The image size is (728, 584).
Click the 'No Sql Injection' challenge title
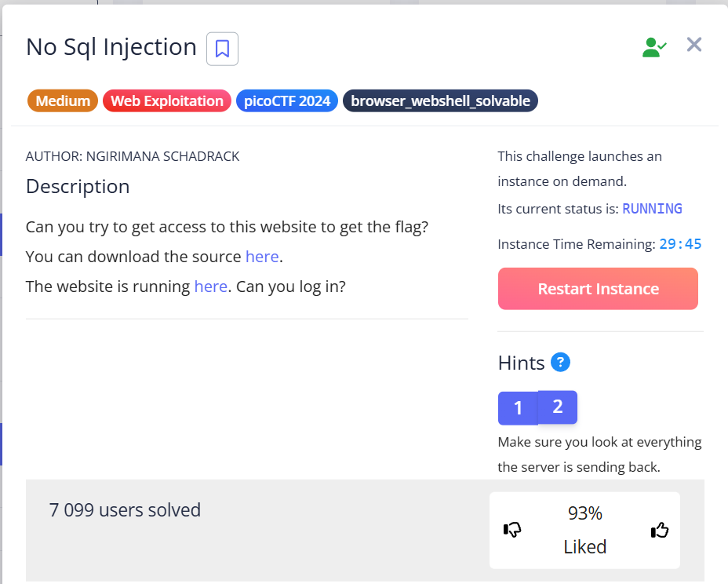111,47
